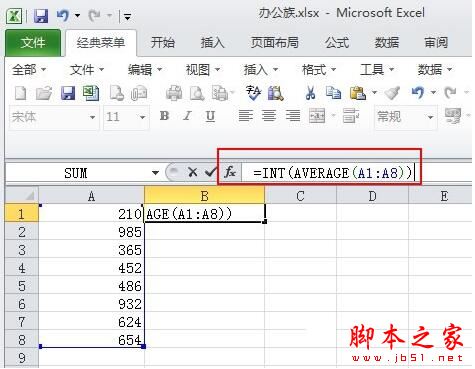Click the Research binoculars icon
Viewport: 475px width, 369px height.
pos(276,93)
